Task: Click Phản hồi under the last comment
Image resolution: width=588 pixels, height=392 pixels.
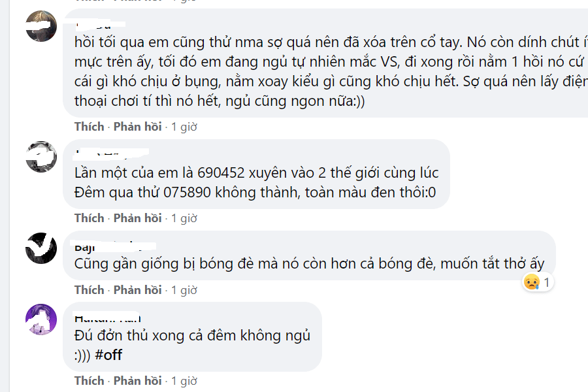Action: 137,380
